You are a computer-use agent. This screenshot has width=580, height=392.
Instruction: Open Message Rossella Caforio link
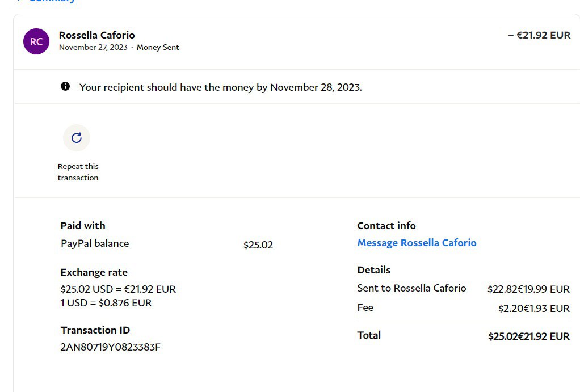tap(417, 243)
